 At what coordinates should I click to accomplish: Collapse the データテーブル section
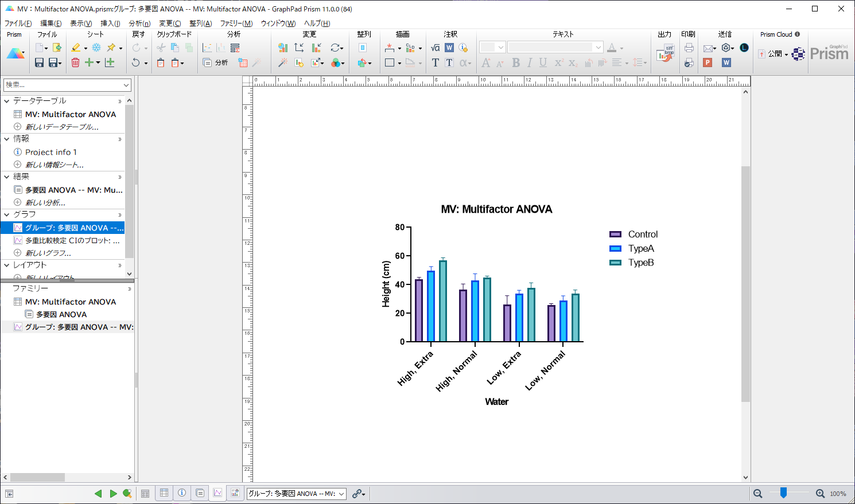(7, 101)
